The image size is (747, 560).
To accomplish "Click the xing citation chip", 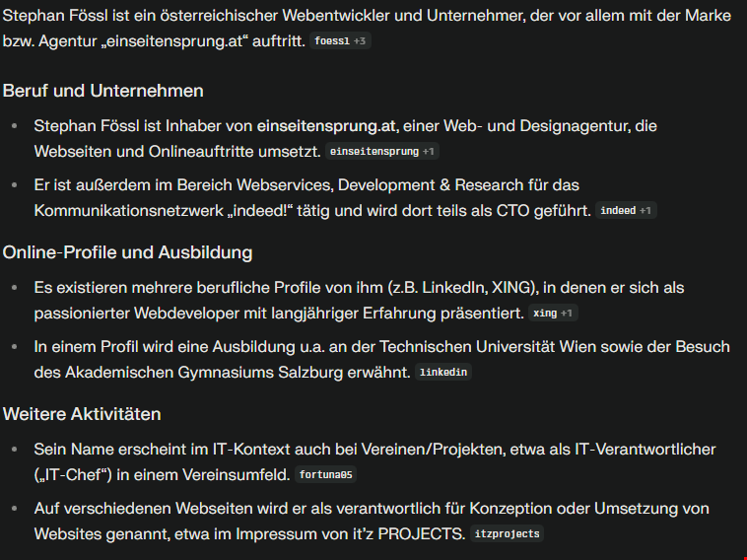I will click(x=553, y=314).
